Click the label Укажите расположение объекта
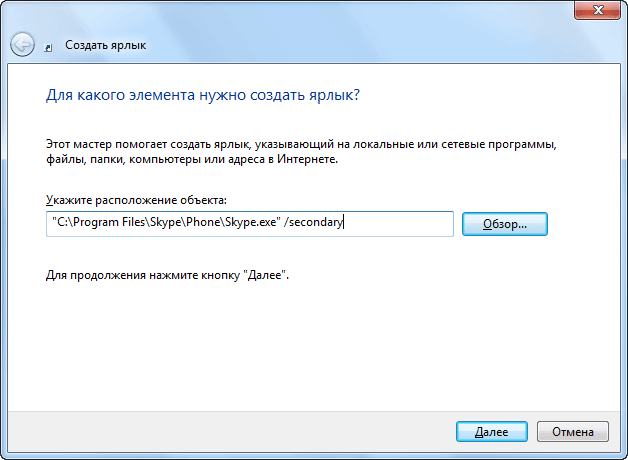This screenshot has height=460, width=628. point(137,201)
